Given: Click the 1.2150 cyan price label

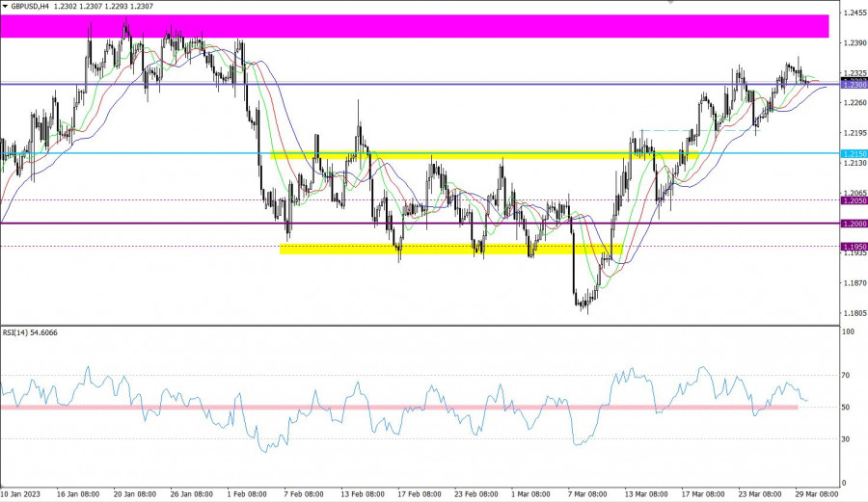Looking at the screenshot, I should [x=854, y=153].
